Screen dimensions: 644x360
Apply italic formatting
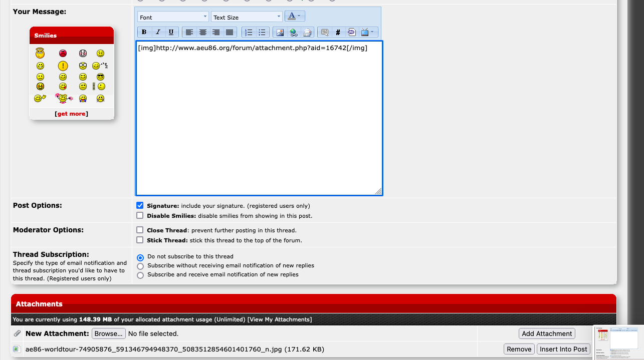158,33
